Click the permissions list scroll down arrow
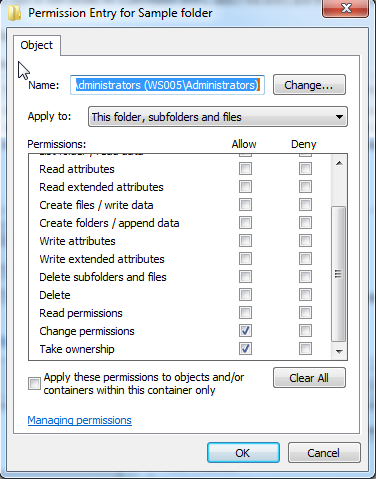The image size is (376, 479). pyautogui.click(x=339, y=351)
